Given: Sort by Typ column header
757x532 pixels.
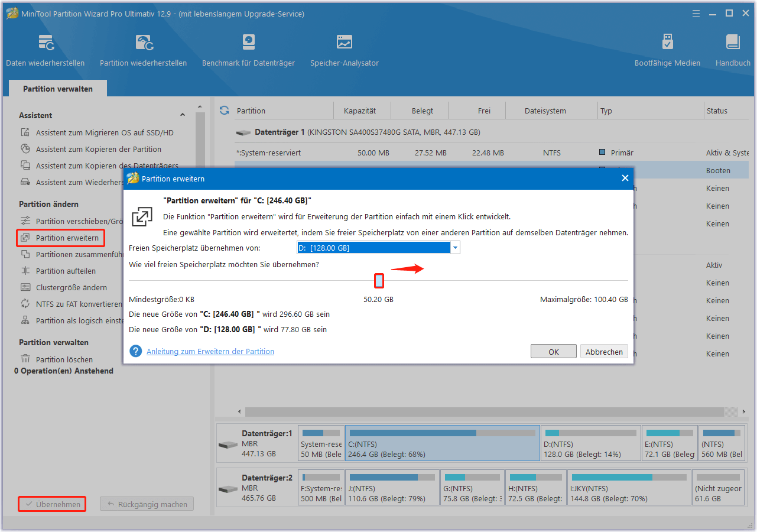Looking at the screenshot, I should tap(650, 111).
